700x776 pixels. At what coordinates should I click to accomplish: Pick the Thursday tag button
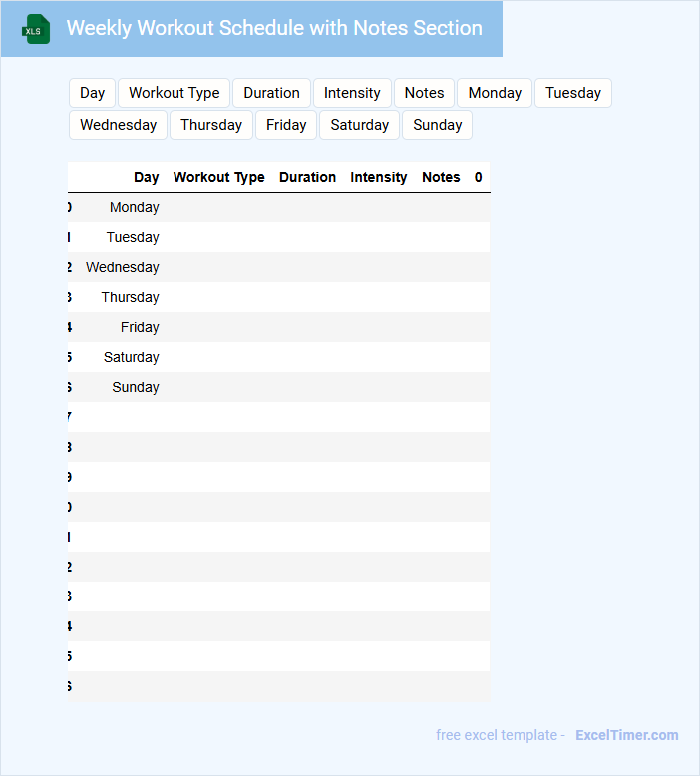(x=211, y=125)
